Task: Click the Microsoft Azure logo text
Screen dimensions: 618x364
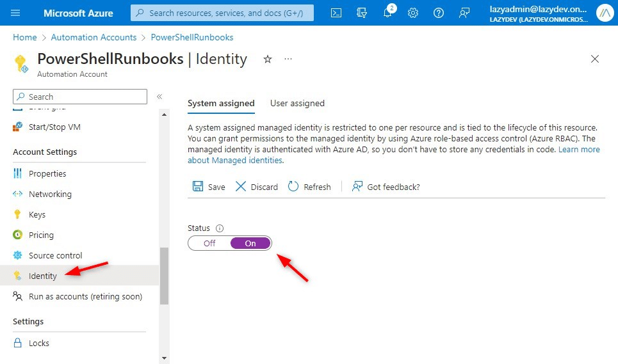Action: click(78, 13)
